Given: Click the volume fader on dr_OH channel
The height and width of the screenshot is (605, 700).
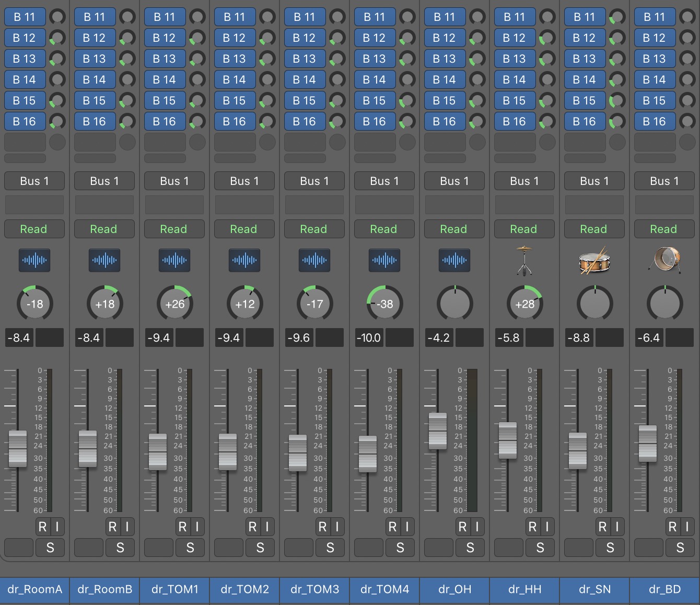Looking at the screenshot, I should pyautogui.click(x=438, y=431).
